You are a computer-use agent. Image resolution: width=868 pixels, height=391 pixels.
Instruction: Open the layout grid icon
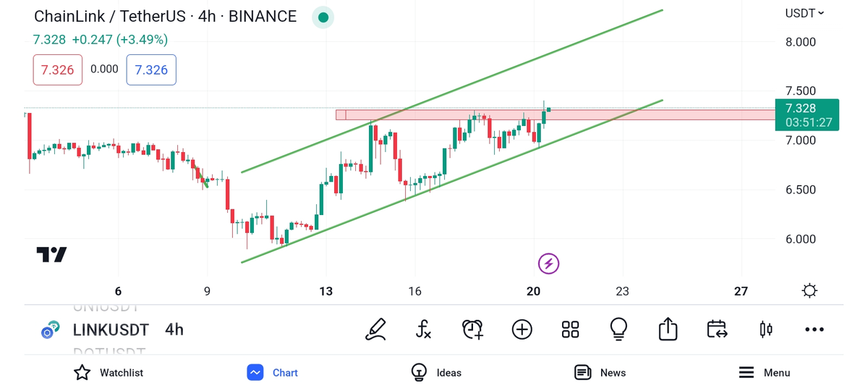tap(570, 329)
